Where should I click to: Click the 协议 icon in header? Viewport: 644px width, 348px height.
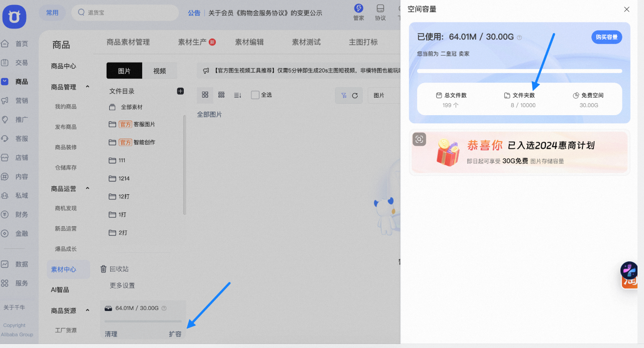[381, 9]
